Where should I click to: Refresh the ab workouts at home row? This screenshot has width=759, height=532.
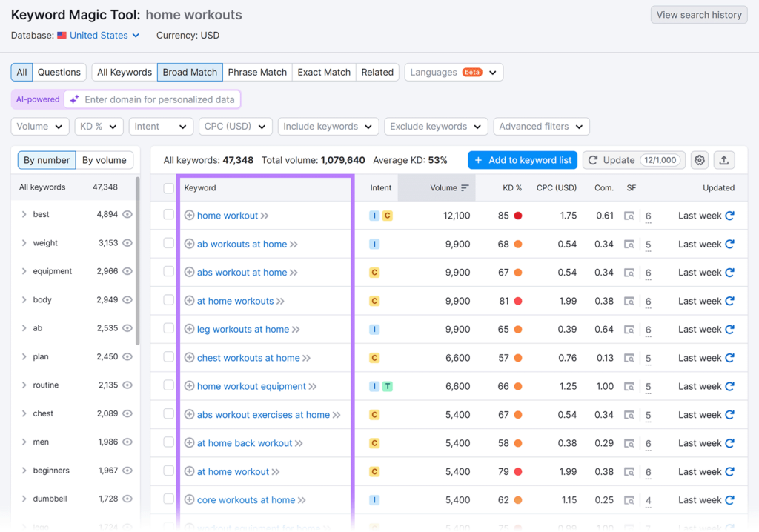(729, 244)
